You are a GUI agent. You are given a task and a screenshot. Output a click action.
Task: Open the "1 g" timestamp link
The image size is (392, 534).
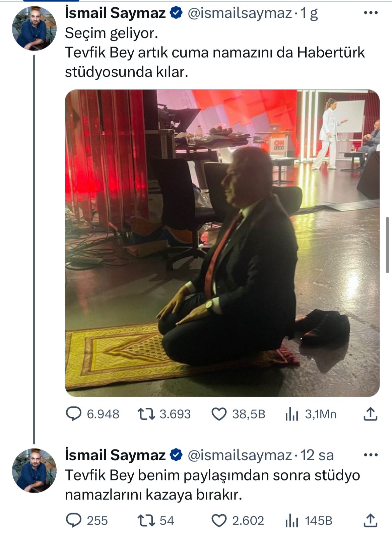309,13
